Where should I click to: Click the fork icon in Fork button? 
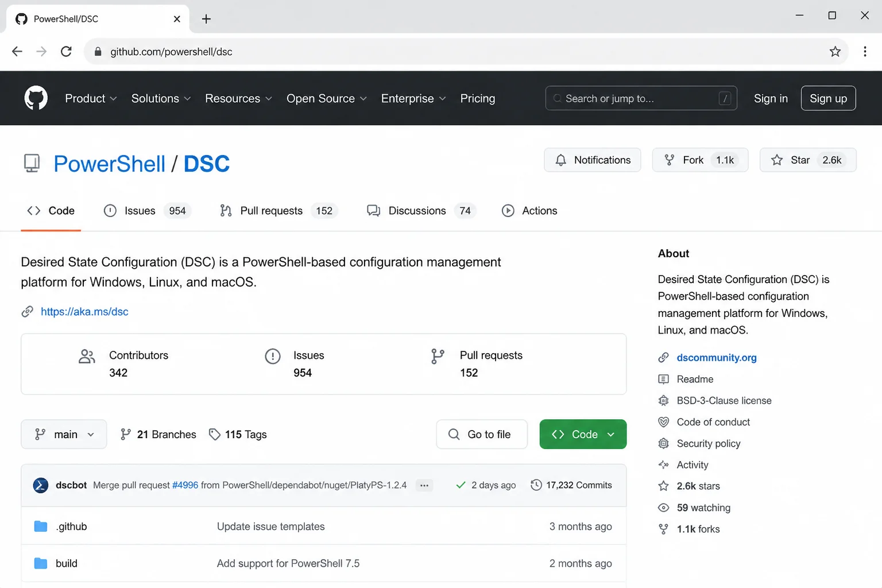click(x=669, y=160)
